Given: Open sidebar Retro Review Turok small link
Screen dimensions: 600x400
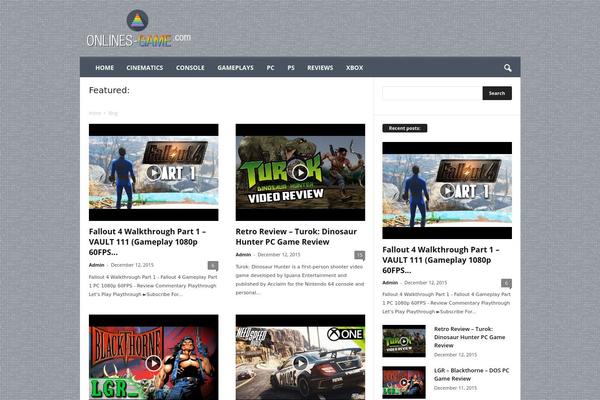Looking at the screenshot, I should (470, 337).
